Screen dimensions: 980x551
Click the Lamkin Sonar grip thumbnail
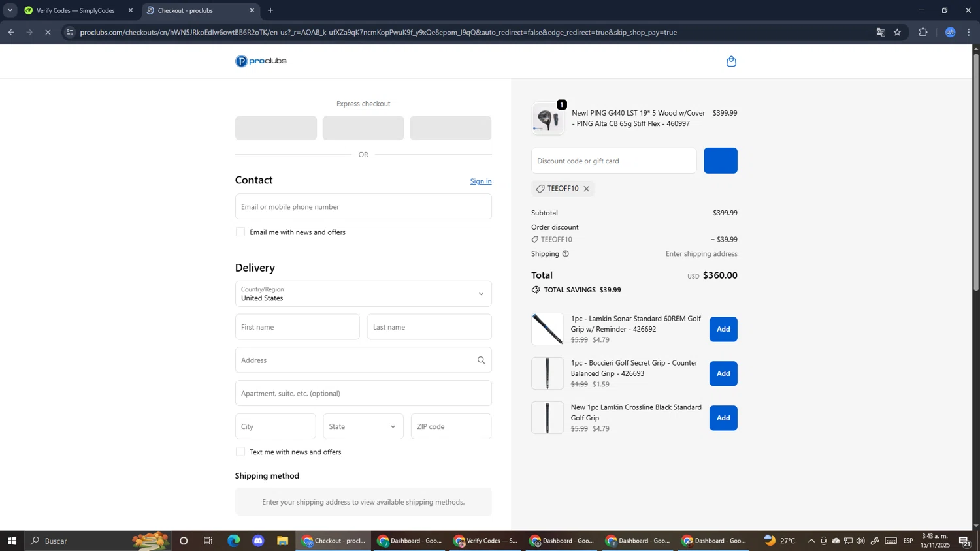(x=547, y=329)
